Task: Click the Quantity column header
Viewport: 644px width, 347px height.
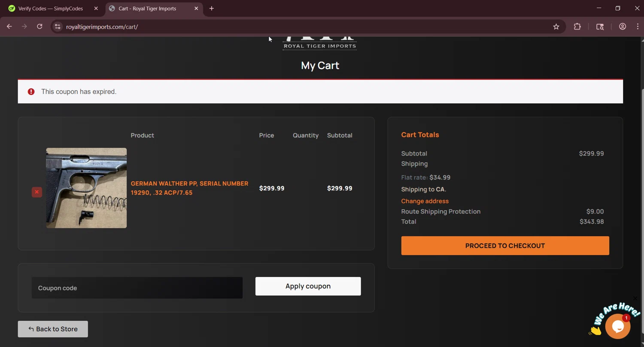Action: (x=306, y=135)
